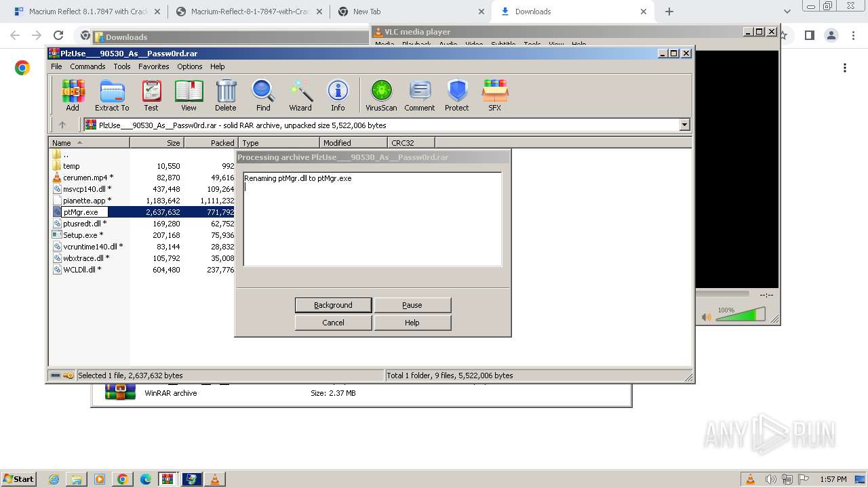Open Chrome from the taskbar
The height and width of the screenshot is (488, 868).
point(123,479)
